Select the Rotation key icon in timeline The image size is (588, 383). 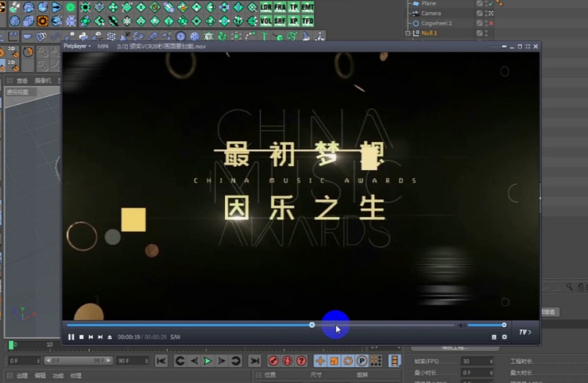tap(348, 361)
